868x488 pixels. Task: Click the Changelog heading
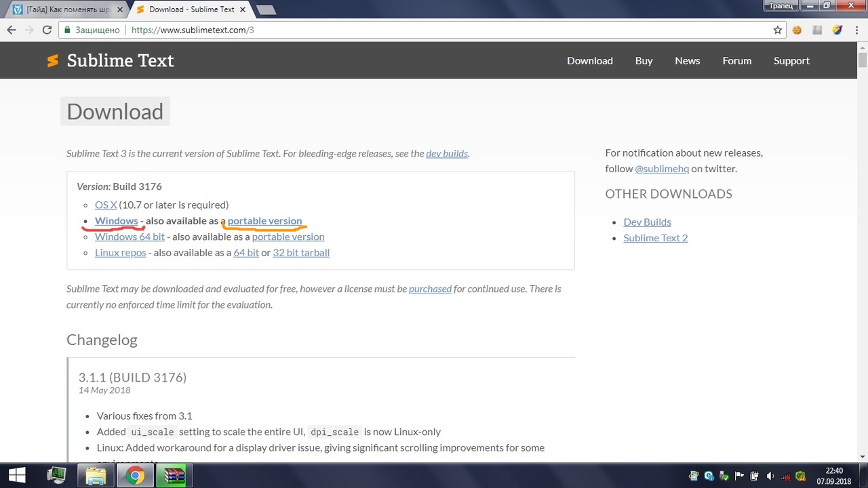(x=102, y=340)
